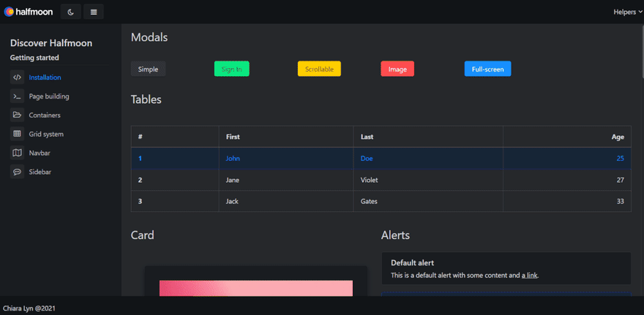Viewport: 644px width, 315px height.
Task: Click the Navbar map icon
Action: point(17,153)
